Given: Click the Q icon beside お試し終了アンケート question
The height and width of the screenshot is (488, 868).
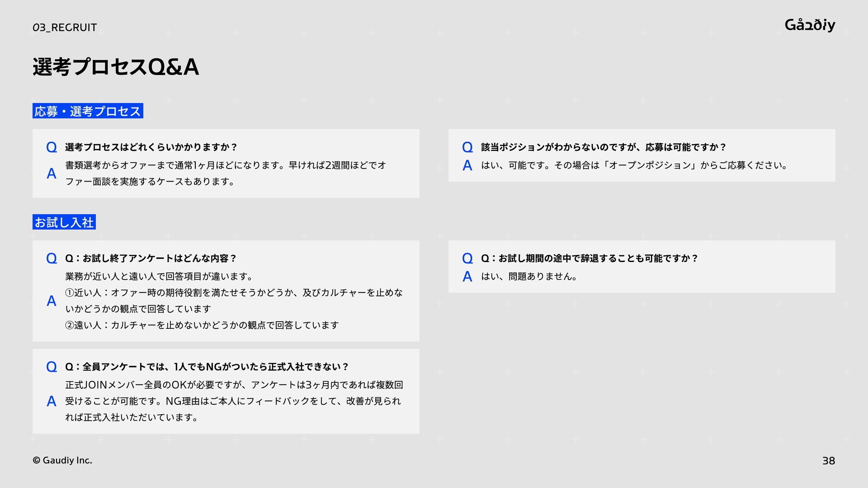Looking at the screenshot, I should (52, 258).
